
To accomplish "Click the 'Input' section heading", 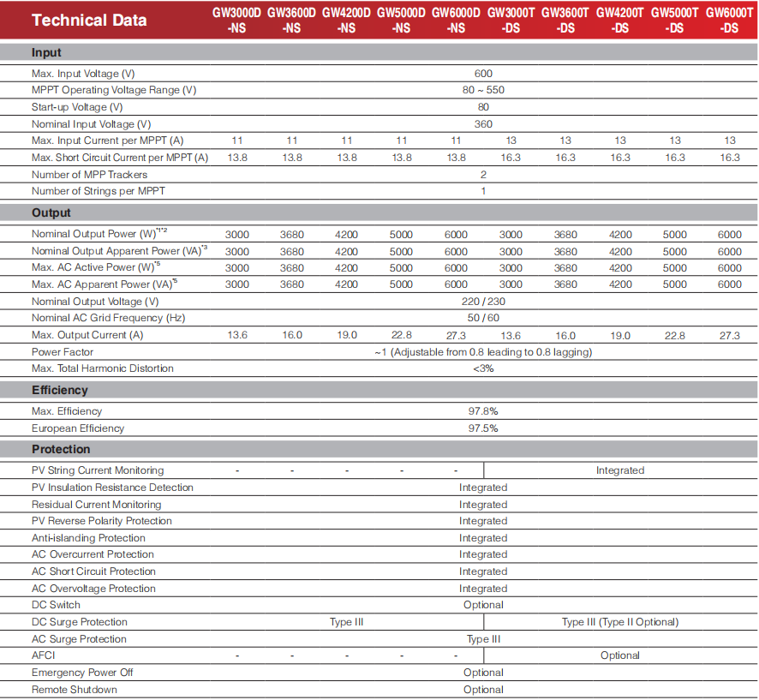I will (46, 52).
